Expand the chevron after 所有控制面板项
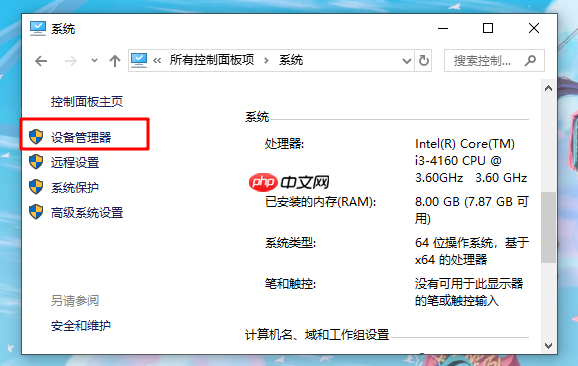Image resolution: width=578 pixels, height=366 pixels. tap(267, 60)
